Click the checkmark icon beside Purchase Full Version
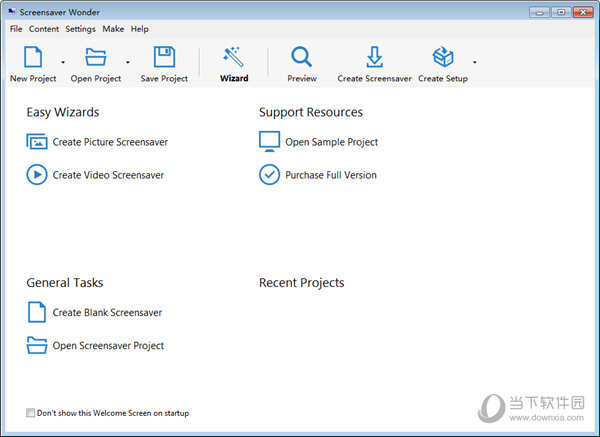The width and height of the screenshot is (600, 437). pyautogui.click(x=269, y=175)
